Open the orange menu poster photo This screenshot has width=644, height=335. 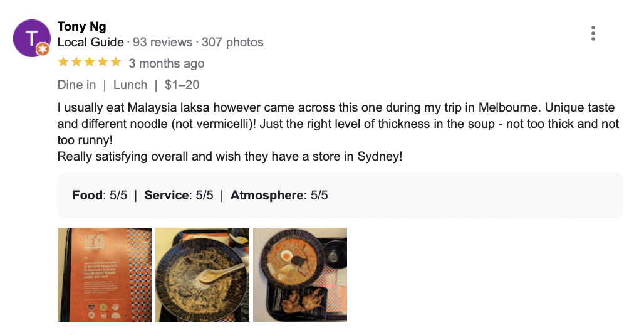click(105, 274)
